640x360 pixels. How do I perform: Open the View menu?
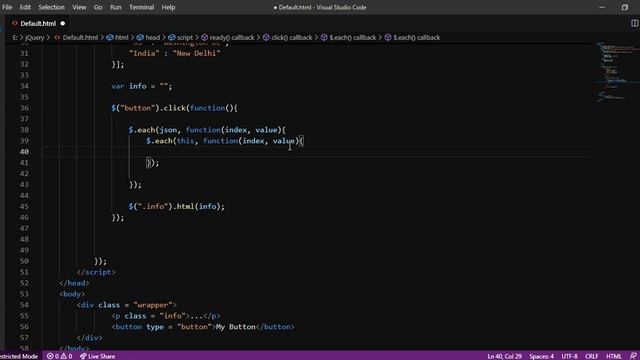pos(79,7)
